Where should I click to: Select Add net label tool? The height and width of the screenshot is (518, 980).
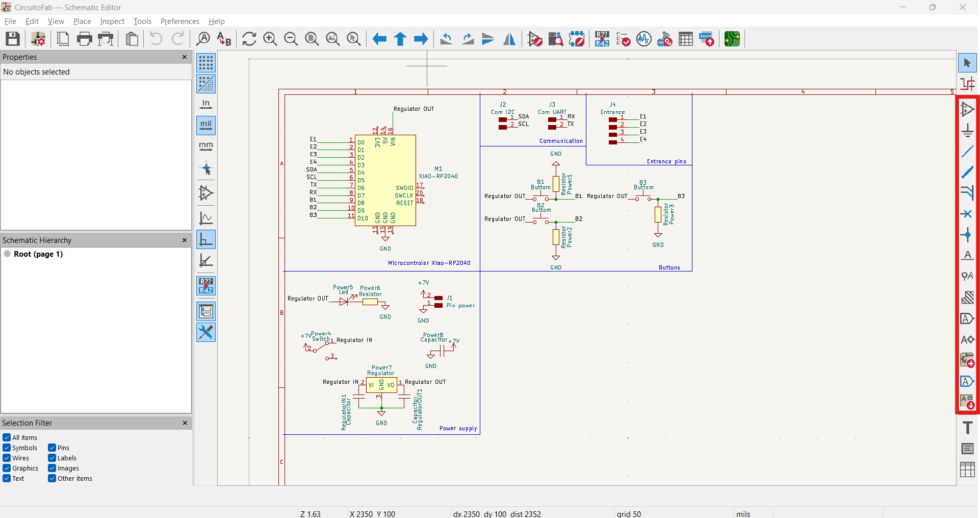(x=967, y=256)
